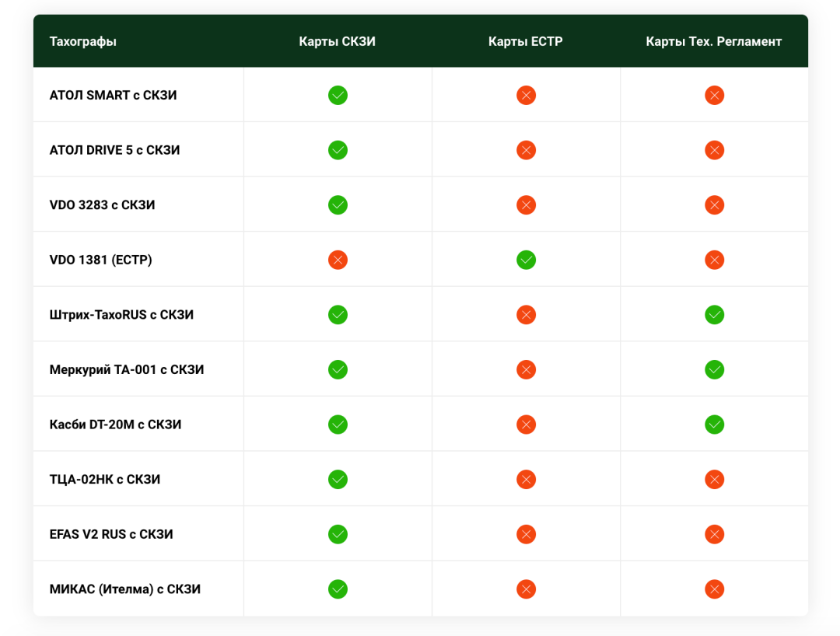This screenshot has width=840, height=636.
Task: Click EFAS V2 RUS Тех. Регламент cross icon
Action: [714, 534]
